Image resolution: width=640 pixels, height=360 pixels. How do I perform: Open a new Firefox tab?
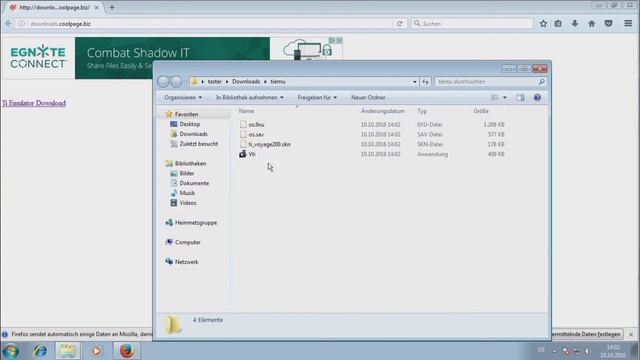coord(111,7)
